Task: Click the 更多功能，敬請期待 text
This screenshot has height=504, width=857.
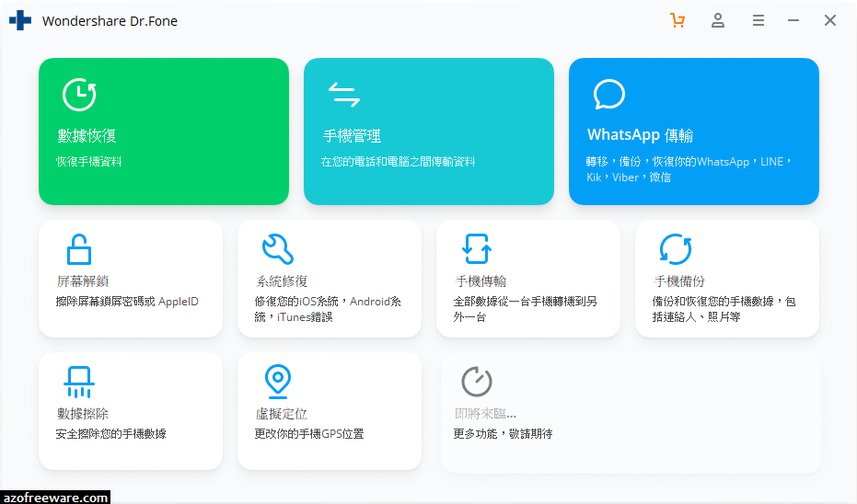Action: coord(503,433)
